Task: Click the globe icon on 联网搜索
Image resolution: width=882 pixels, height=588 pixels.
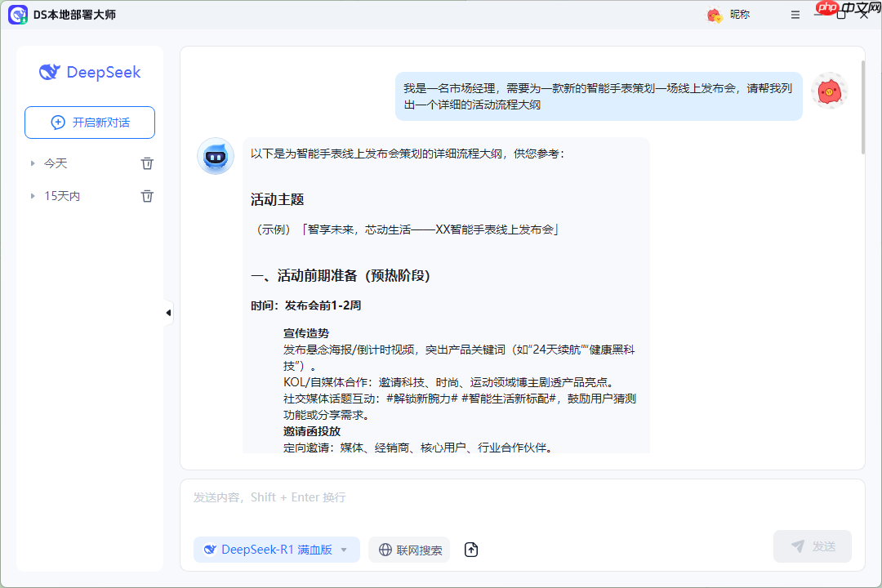Action: pos(384,550)
